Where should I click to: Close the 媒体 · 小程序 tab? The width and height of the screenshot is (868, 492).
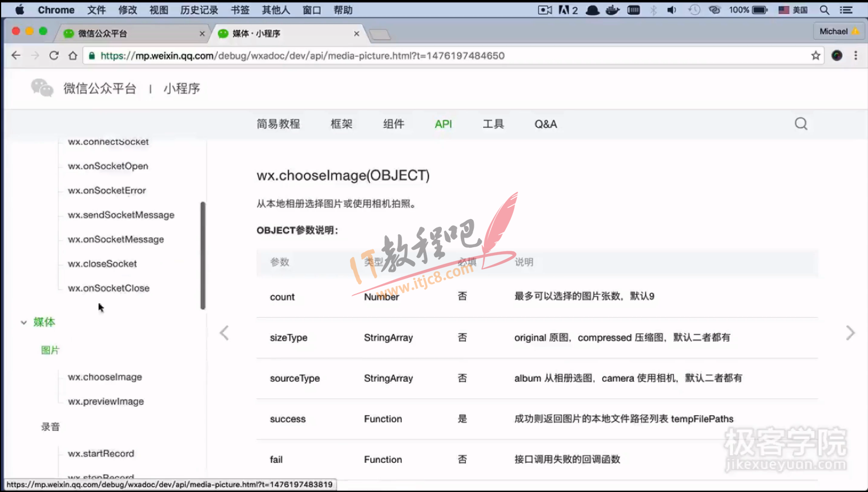click(357, 34)
